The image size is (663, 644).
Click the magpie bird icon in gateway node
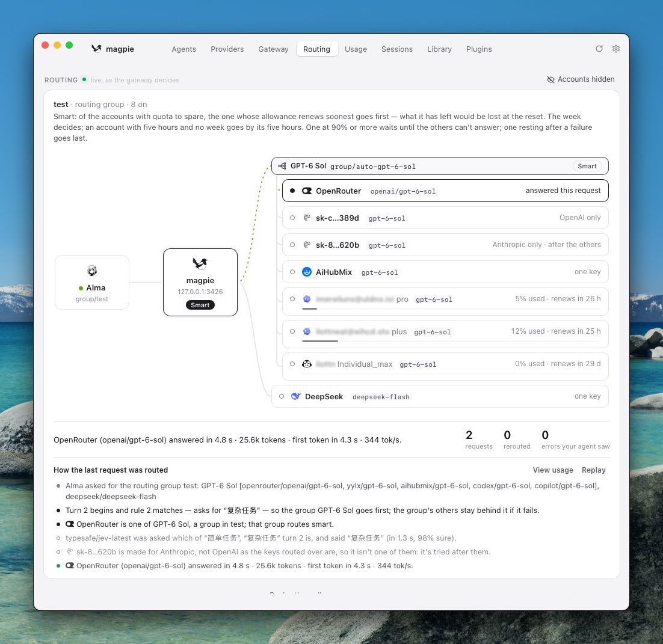(x=200, y=264)
